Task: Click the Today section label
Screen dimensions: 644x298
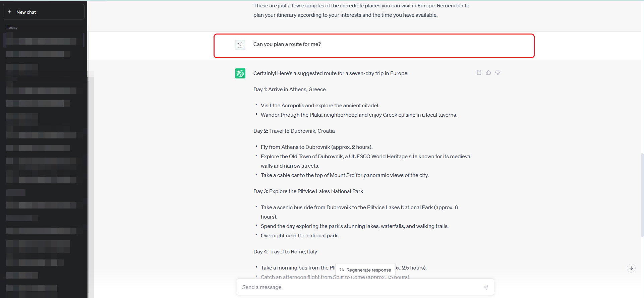Action: (x=12, y=27)
